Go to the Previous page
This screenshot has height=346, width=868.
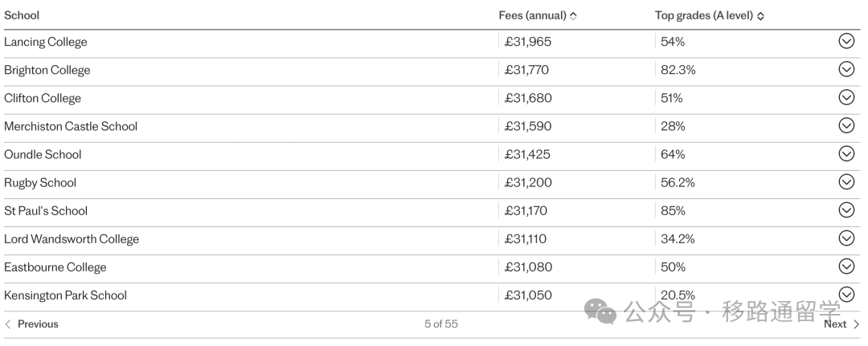(31, 324)
